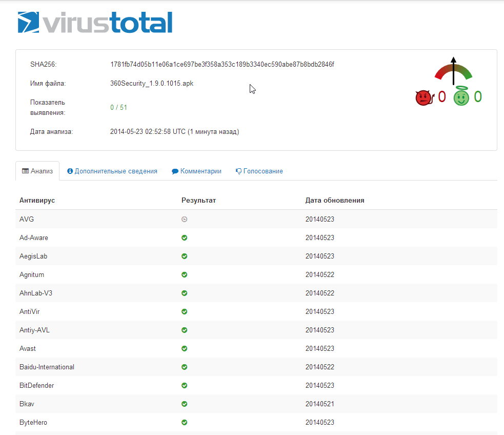Click the green checkmark for ByteHero
The height and width of the screenshot is (435, 504).
pos(185,422)
